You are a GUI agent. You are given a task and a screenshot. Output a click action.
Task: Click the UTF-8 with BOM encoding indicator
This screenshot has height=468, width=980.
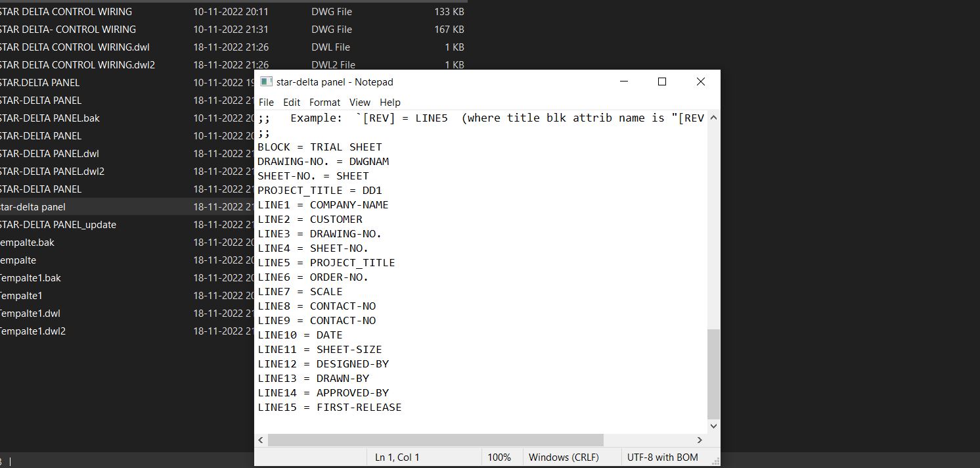662,457
